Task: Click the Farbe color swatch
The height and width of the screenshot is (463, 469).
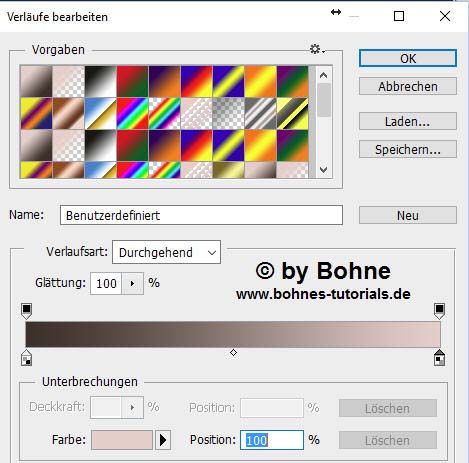Action: point(122,440)
